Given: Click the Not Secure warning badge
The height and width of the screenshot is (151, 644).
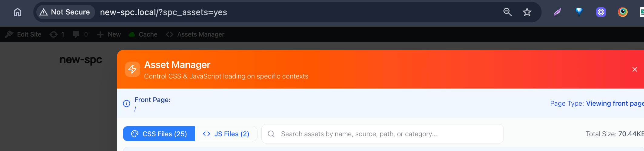Looking at the screenshot, I should (65, 12).
